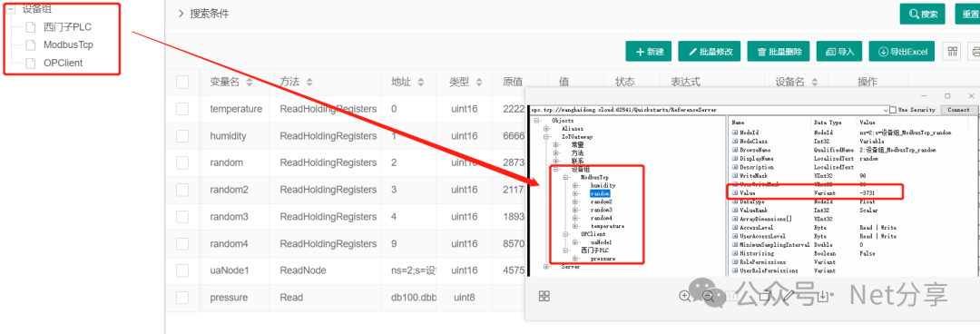
Task: Select the random node in OPC tree
Action: (x=600, y=194)
